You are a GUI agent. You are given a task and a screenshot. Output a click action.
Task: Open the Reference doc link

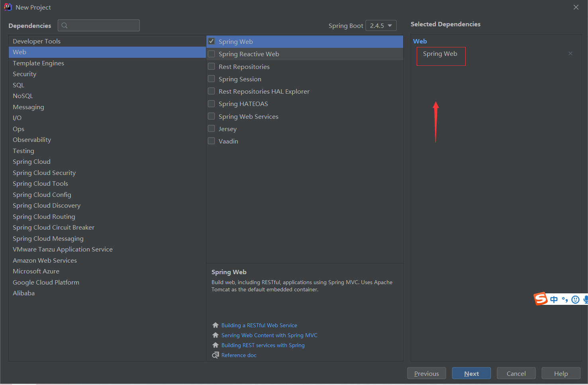[239, 355]
